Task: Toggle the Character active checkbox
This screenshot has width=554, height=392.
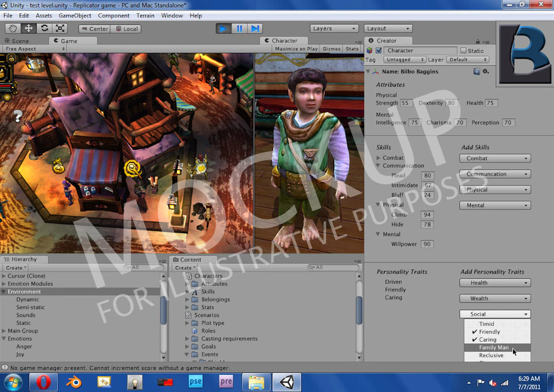Action: pos(378,51)
